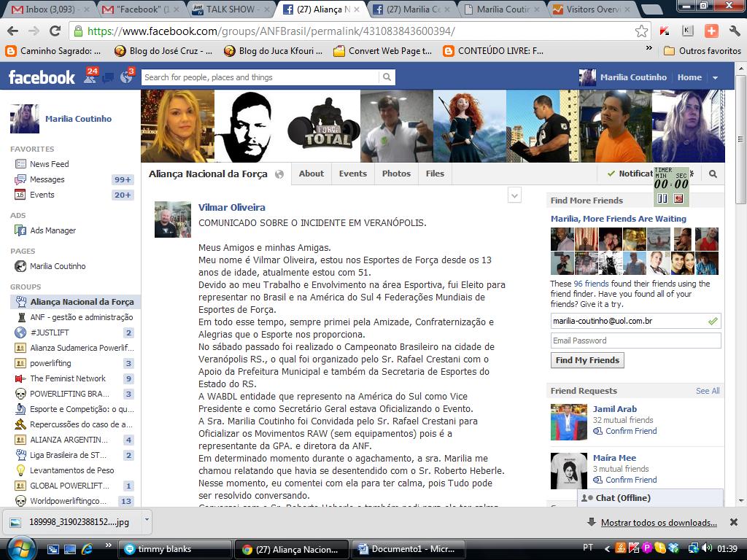Go to Facebook Home
Viewport: 747px width, 560px height.
pyautogui.click(x=689, y=77)
